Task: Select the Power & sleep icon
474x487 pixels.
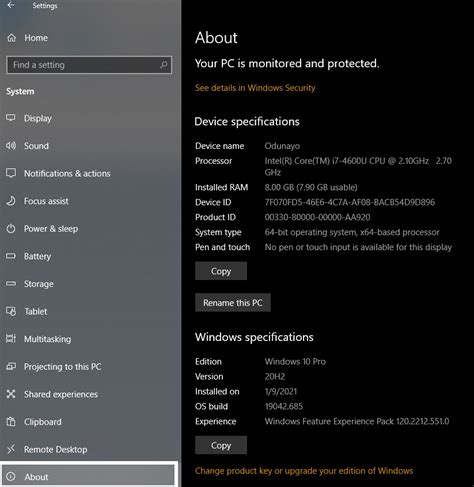Action: pyautogui.click(x=11, y=229)
